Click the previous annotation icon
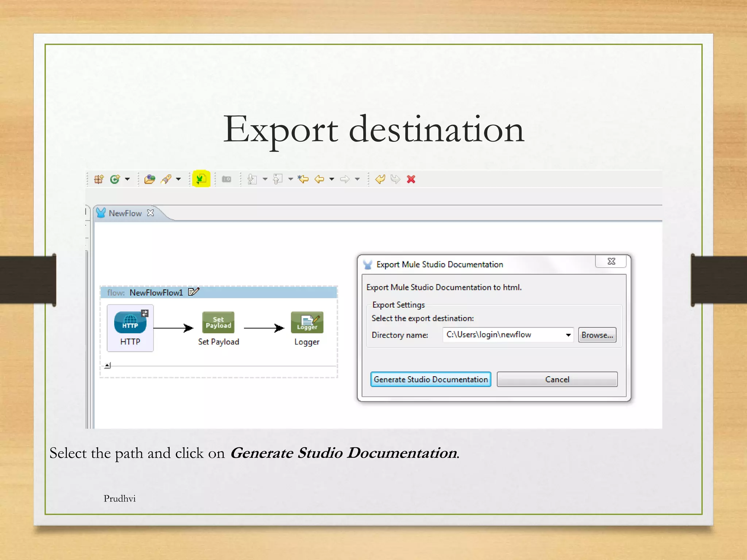Viewport: 747px width, 560px height. [278, 179]
